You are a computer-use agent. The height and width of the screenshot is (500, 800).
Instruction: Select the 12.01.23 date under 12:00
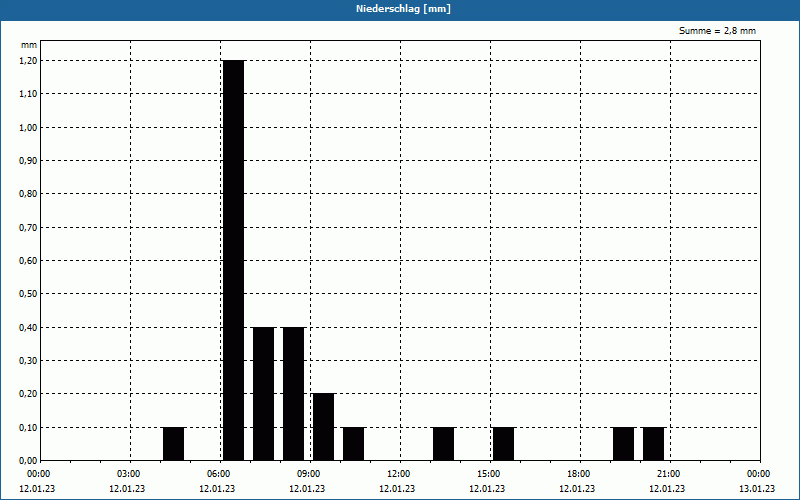[x=397, y=489]
